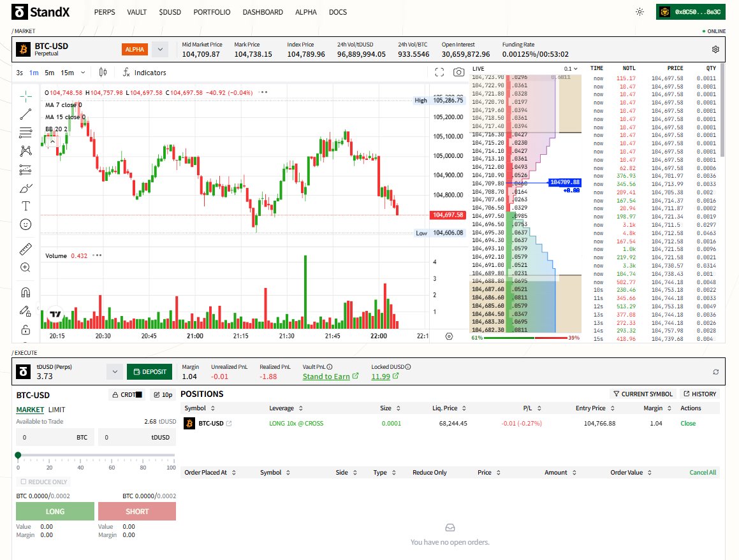Collapse the indicator legend chevron
This screenshot has height=560, width=739.
pos(52,141)
